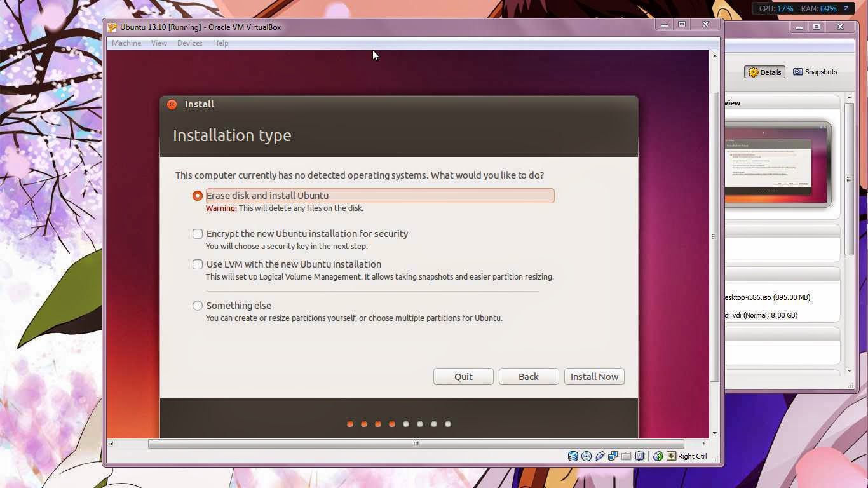The image size is (868, 488).
Task: Enable Use LVM with new Ubuntu installation
Action: tap(198, 264)
